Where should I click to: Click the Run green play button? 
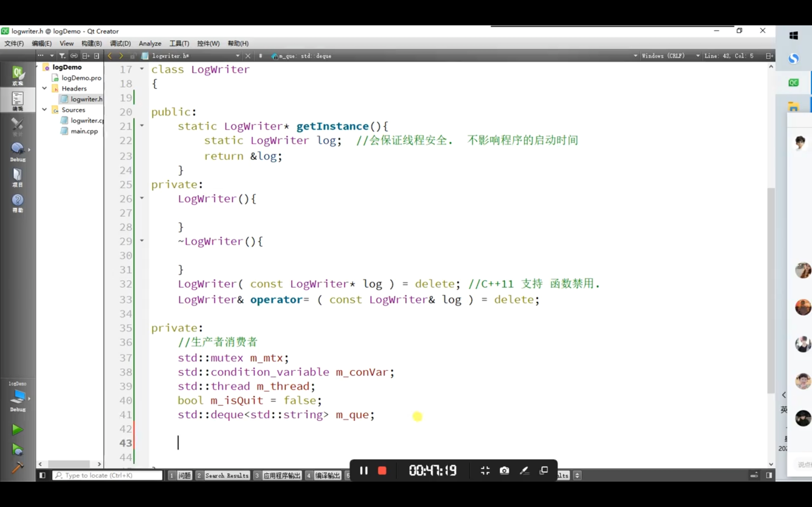(x=17, y=430)
